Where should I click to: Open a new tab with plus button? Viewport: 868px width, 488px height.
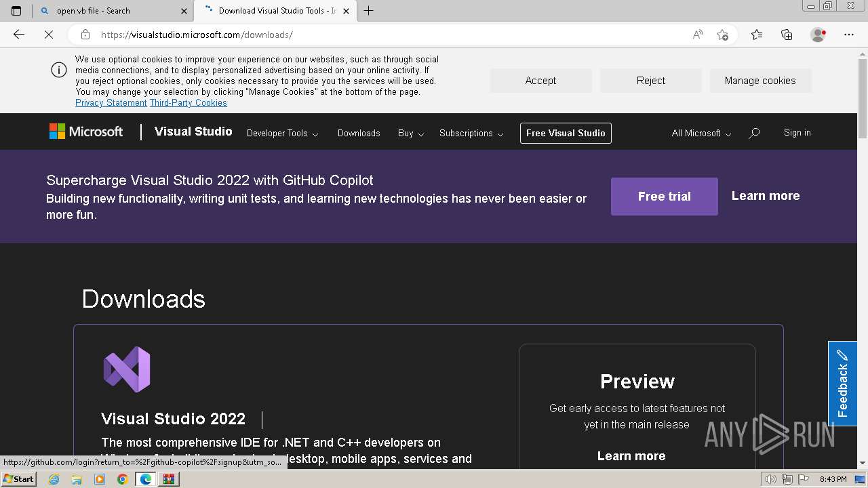(x=369, y=11)
